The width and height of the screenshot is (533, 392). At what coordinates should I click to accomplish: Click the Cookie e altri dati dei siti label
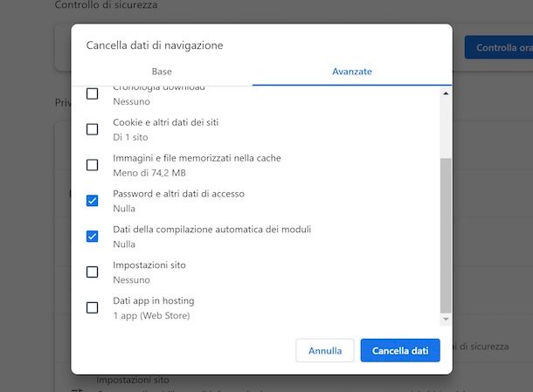(x=165, y=122)
